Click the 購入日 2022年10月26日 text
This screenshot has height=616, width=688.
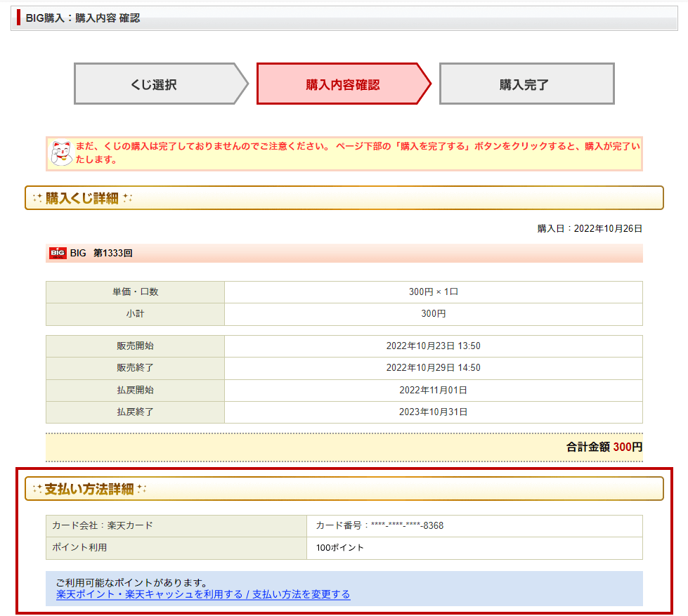(590, 228)
